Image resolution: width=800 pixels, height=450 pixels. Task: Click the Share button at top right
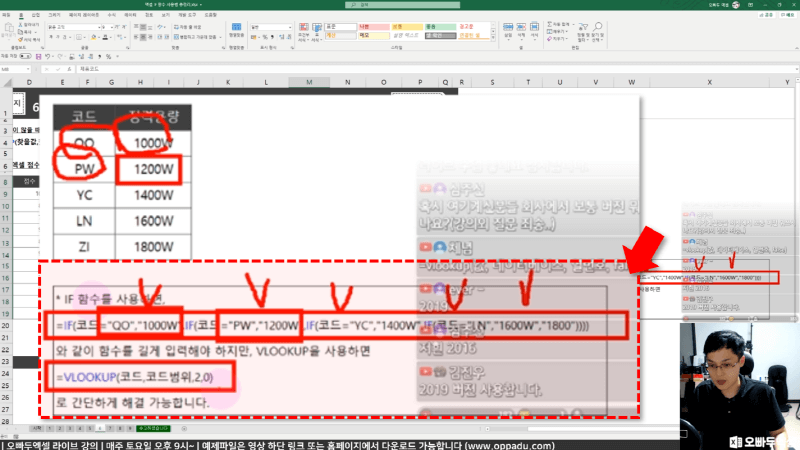pos(768,16)
